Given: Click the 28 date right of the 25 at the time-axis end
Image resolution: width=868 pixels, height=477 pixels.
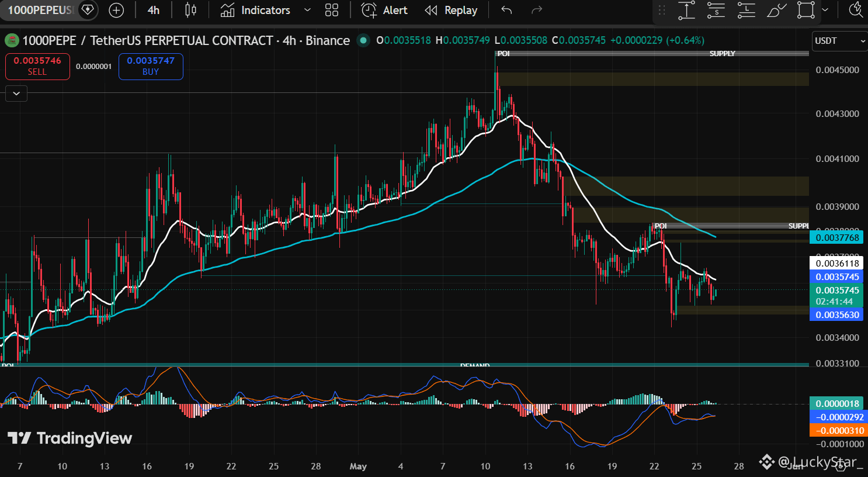Looking at the screenshot, I should coord(739,466).
